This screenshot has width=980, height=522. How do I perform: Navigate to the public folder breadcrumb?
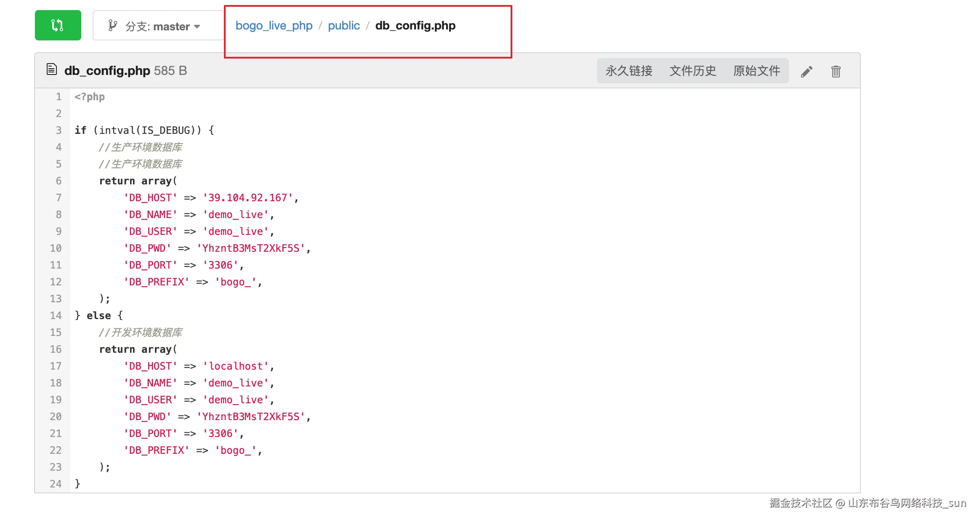(x=344, y=26)
